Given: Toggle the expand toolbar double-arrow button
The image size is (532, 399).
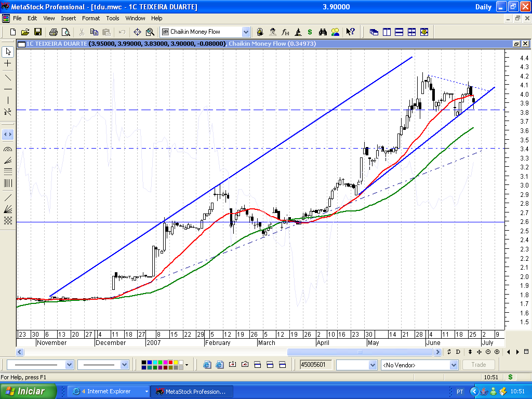Looking at the screenshot, I should coord(8,134).
